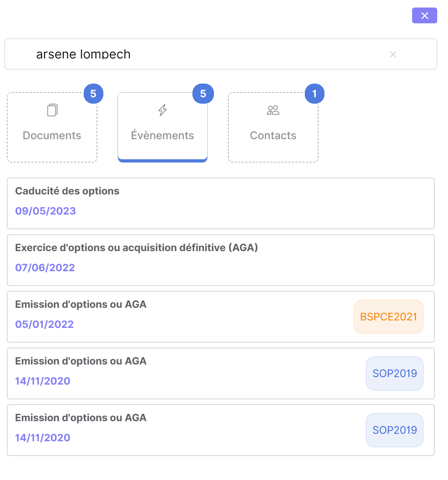This screenshot has height=480, width=448.
Task: Click the Contacts people icon
Action: click(x=273, y=110)
